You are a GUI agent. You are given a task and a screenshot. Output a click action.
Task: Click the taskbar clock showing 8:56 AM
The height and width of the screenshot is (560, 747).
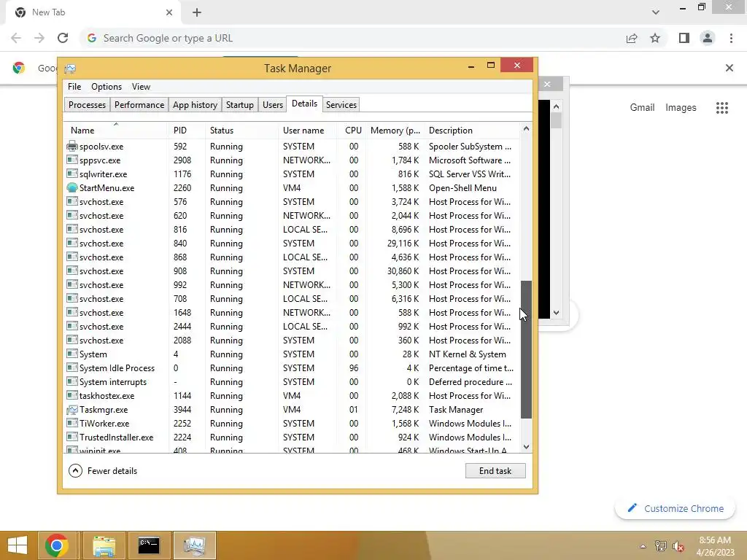coord(715,546)
